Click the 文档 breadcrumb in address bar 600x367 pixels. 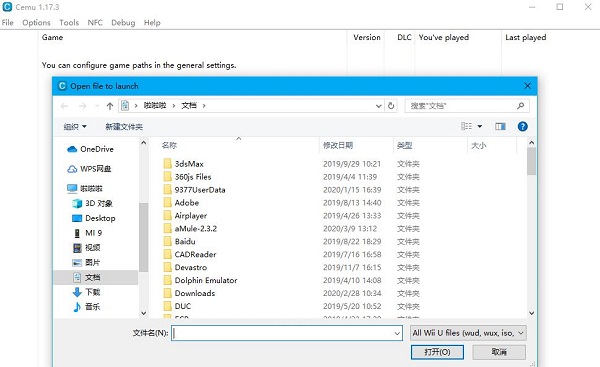pos(189,106)
